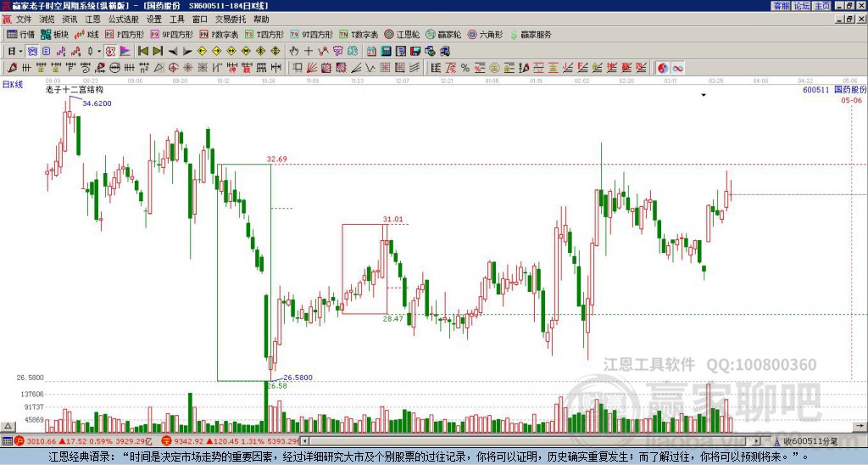Click the 板块 toolbar button

coord(55,34)
